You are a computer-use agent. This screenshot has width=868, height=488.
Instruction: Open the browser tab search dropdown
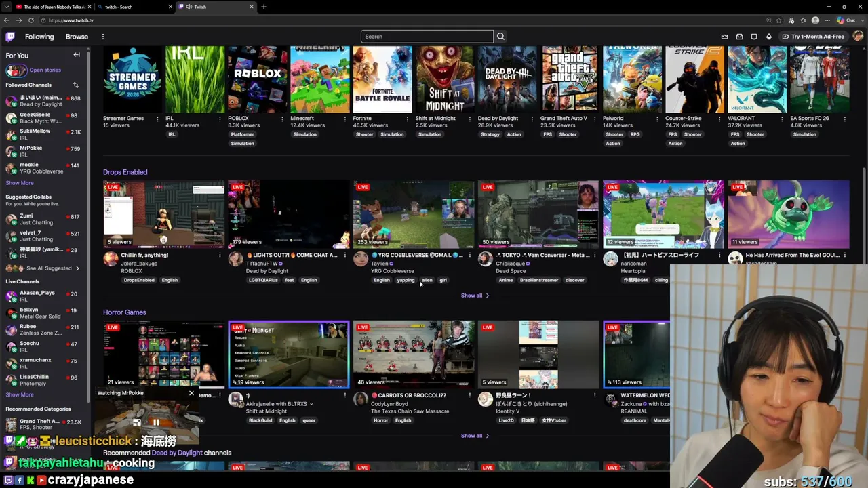7,7
